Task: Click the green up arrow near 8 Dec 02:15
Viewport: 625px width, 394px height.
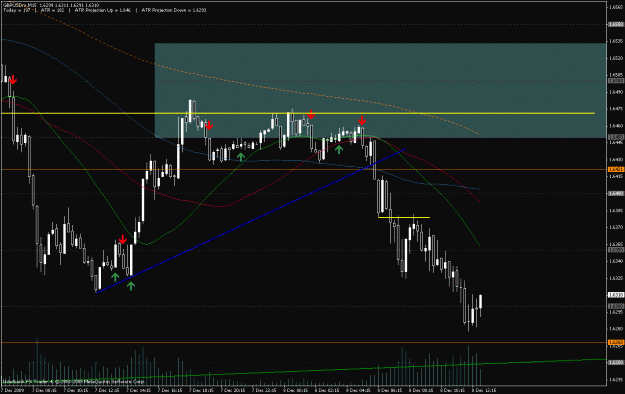Action: tap(339, 150)
